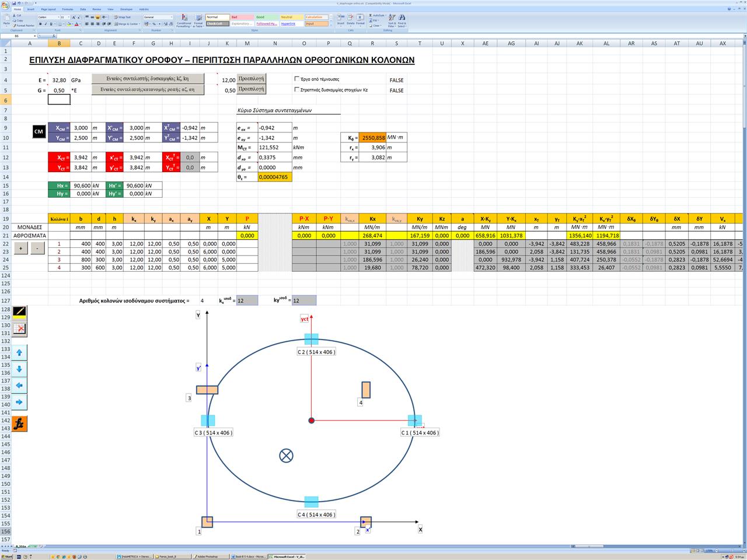Switch to the Formulas ribbon tab
Screen dimensions: 747x560
[68, 9]
